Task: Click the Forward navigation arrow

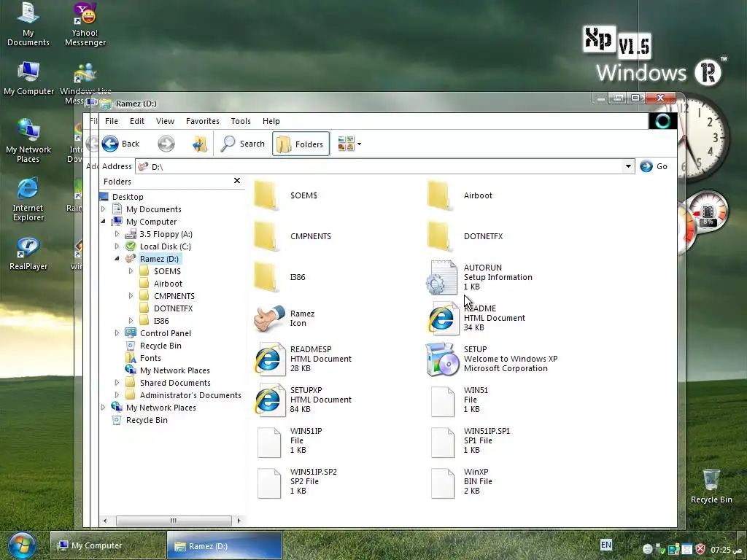Action: (166, 144)
